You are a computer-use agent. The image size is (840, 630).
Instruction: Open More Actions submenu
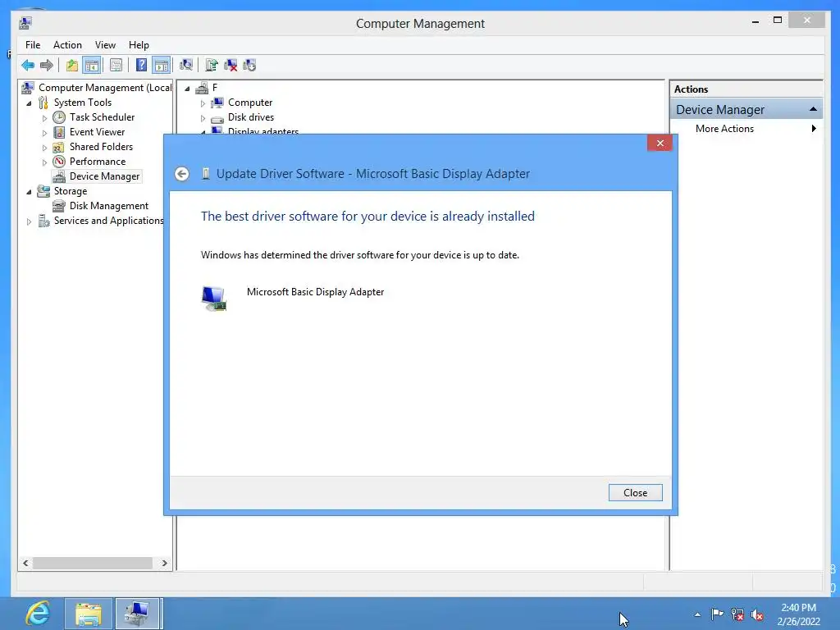(x=724, y=129)
